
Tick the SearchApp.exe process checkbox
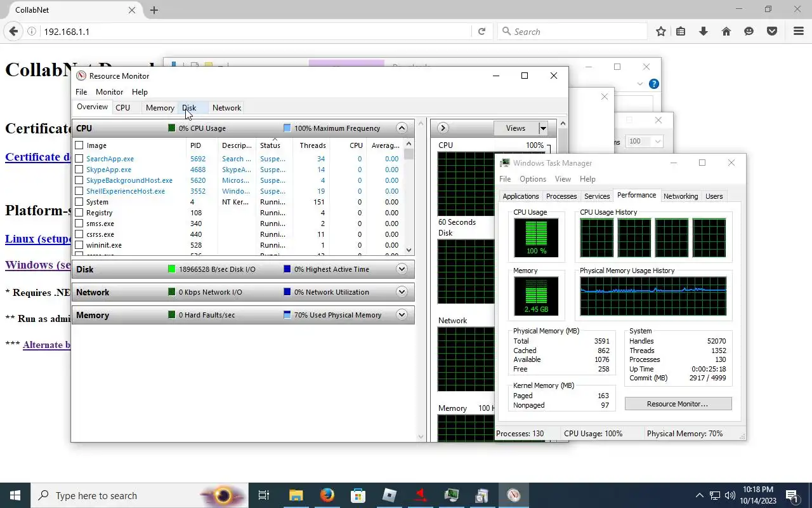79,159
